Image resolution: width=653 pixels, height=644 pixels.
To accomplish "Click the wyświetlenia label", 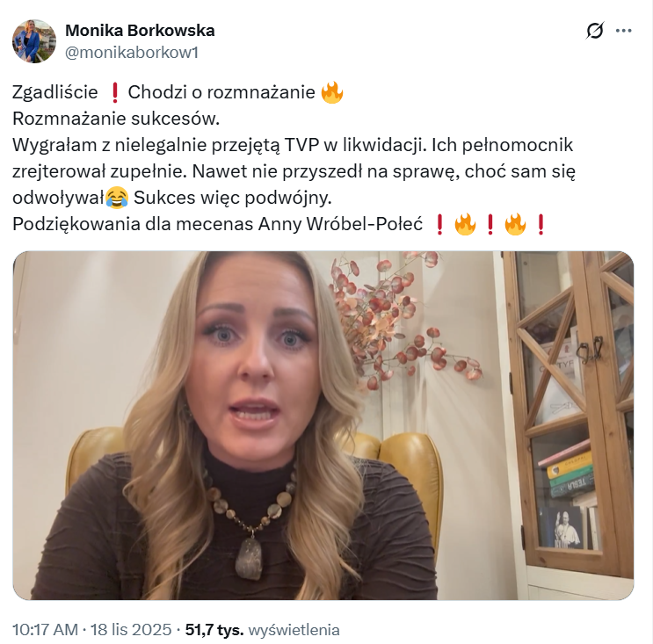I will (x=294, y=629).
